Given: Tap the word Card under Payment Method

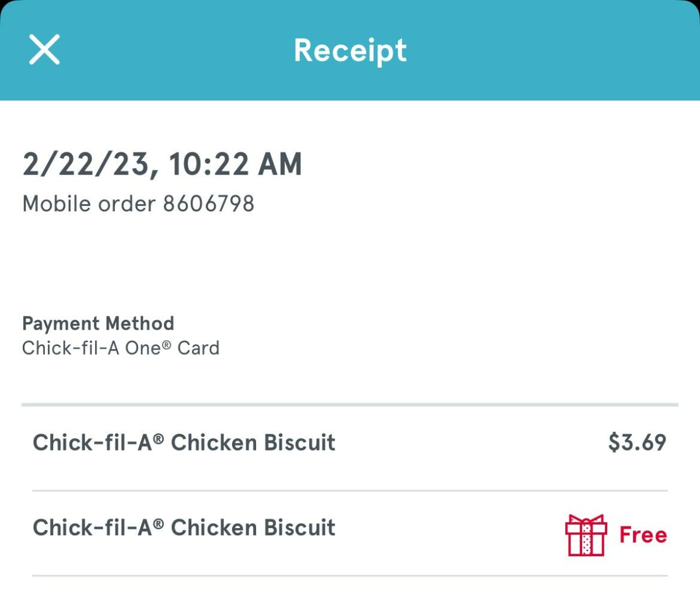Looking at the screenshot, I should point(198,348).
